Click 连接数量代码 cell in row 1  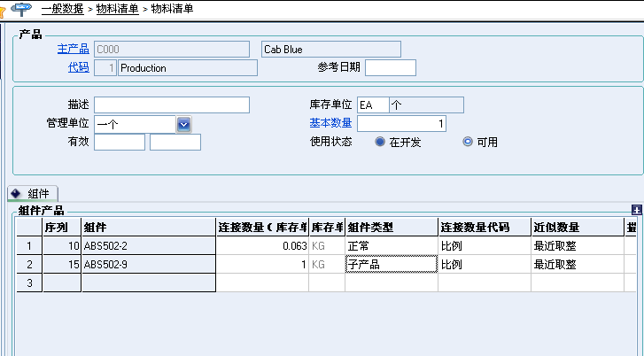pyautogui.click(x=484, y=246)
